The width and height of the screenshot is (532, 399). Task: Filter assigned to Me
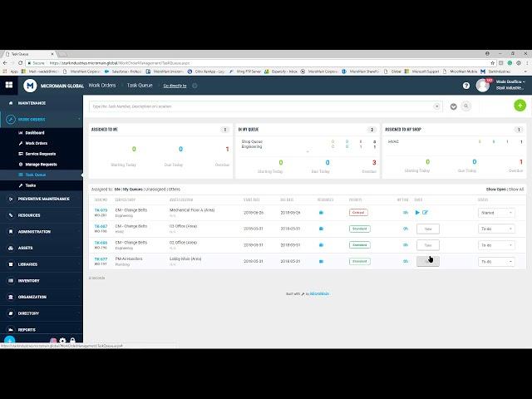point(117,190)
